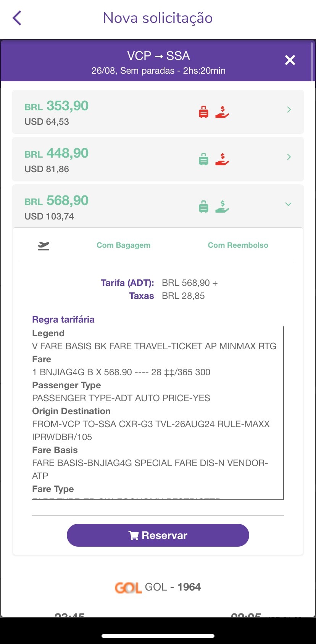Tap red refund icon on BRL 448,90 fare
This screenshot has height=644, width=316.
[222, 159]
